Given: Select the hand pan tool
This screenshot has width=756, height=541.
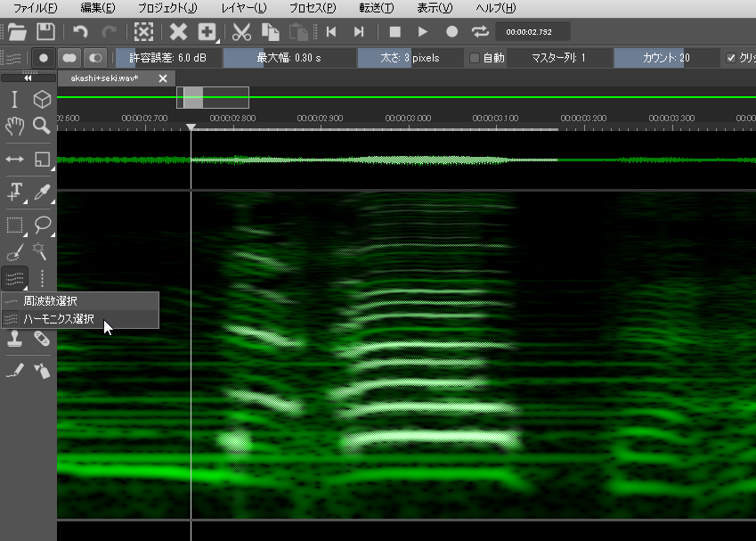Looking at the screenshot, I should (14, 126).
